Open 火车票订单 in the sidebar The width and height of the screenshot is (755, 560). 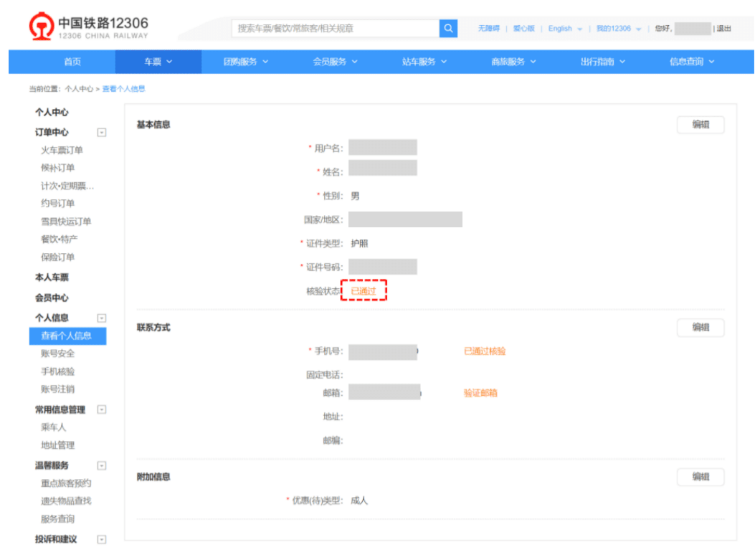62,151
